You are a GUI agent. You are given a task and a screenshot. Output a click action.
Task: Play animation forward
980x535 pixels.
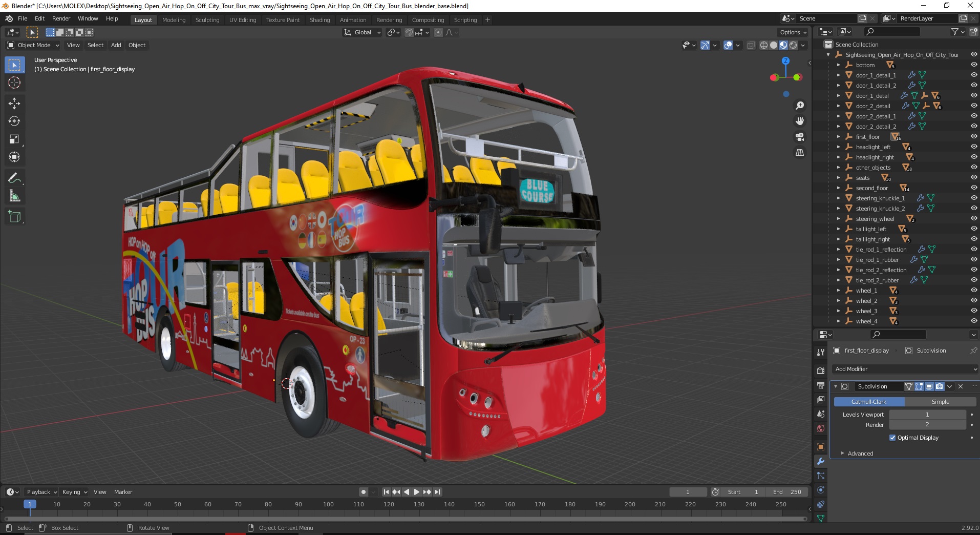click(416, 492)
